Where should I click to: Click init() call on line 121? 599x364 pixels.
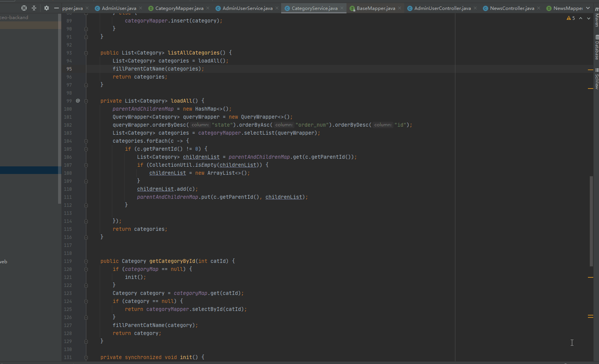[x=134, y=277]
